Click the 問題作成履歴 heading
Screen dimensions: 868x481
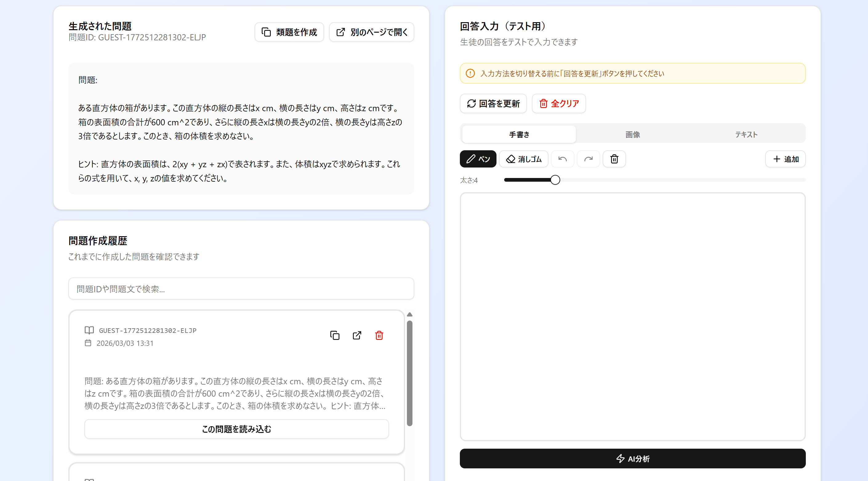click(98, 241)
